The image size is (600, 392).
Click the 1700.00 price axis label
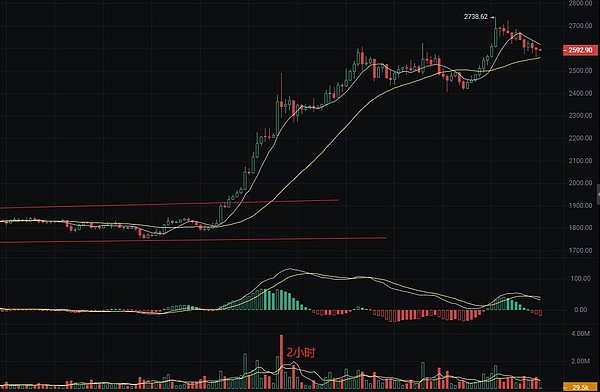(x=580, y=250)
